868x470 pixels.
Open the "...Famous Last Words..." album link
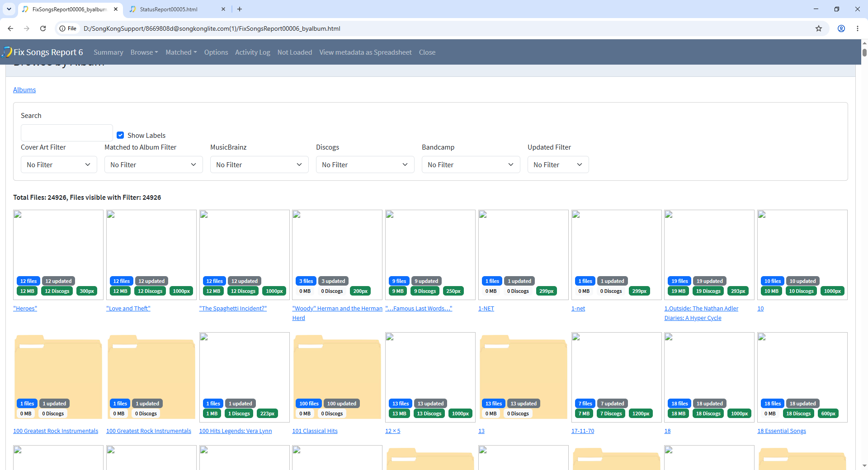(419, 309)
